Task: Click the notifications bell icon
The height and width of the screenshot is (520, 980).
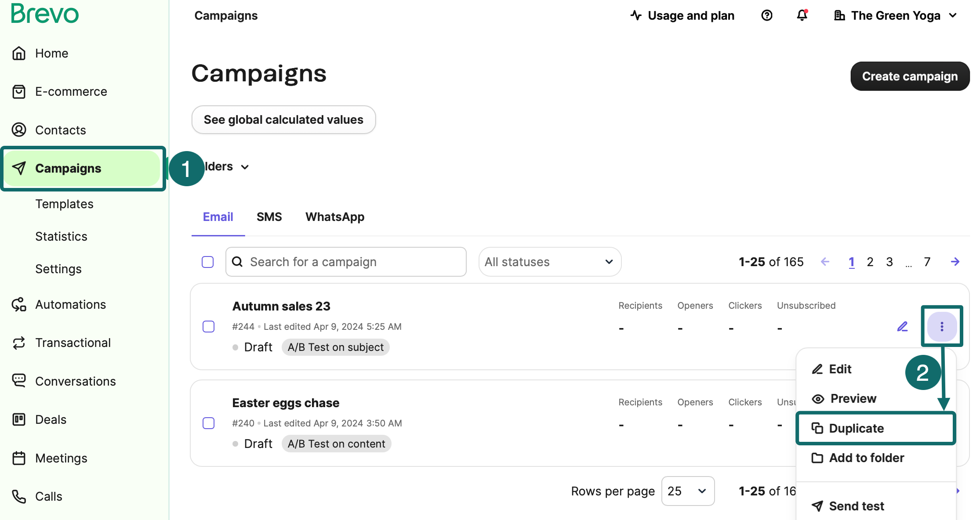Action: pos(802,15)
